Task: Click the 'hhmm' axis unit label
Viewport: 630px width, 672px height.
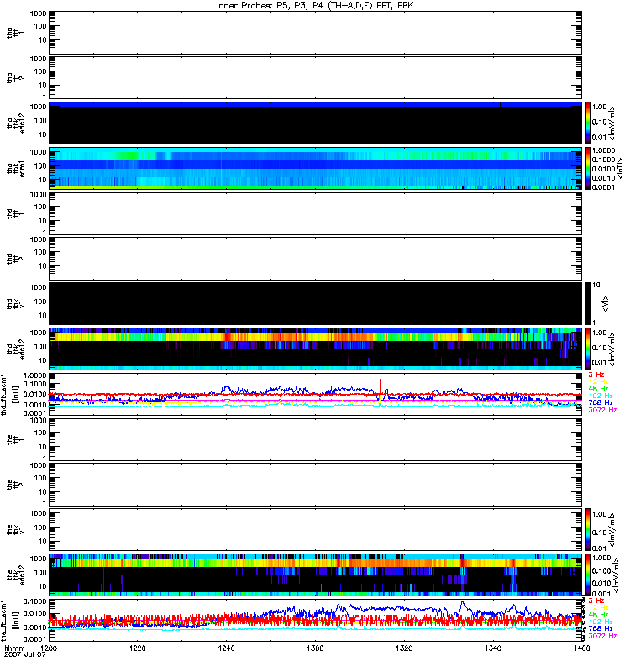Action: point(14,648)
